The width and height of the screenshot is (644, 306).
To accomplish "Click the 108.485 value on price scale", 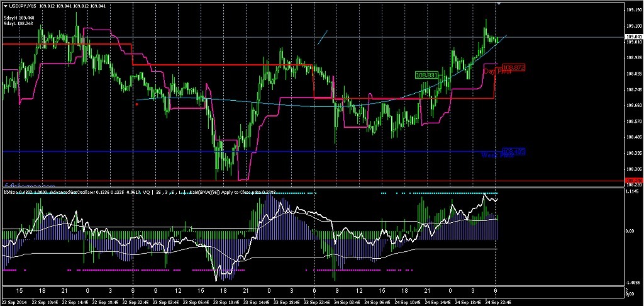I will (634, 137).
